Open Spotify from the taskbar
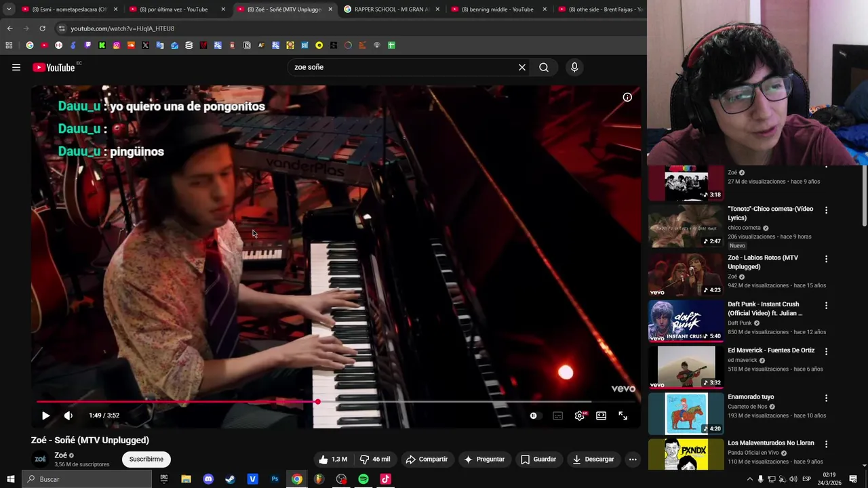This screenshot has height=488, width=868. (363, 479)
